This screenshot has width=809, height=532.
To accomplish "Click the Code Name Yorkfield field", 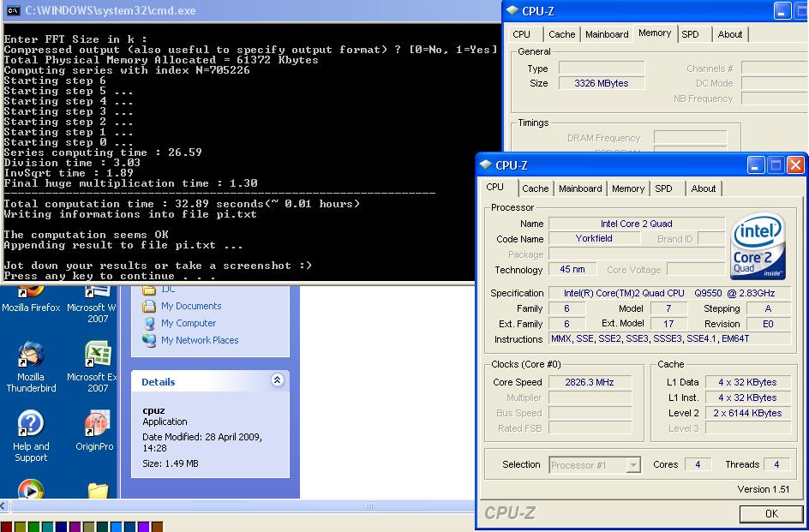I will click(594, 239).
